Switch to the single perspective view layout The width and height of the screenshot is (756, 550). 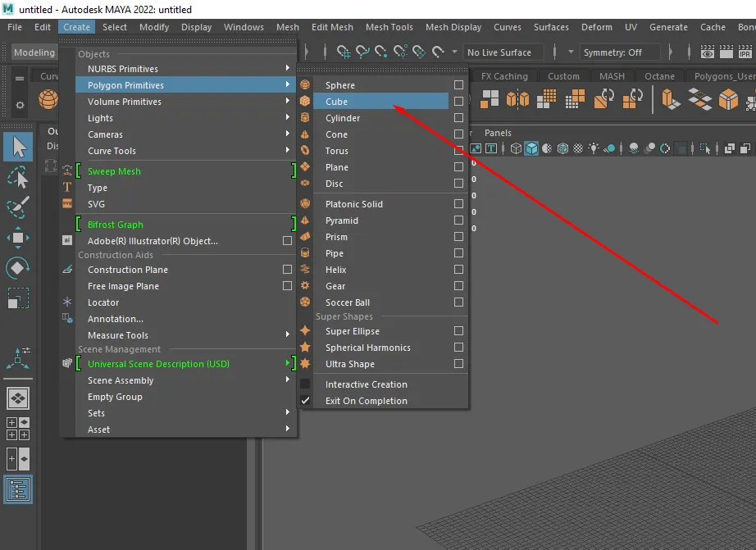(18, 398)
